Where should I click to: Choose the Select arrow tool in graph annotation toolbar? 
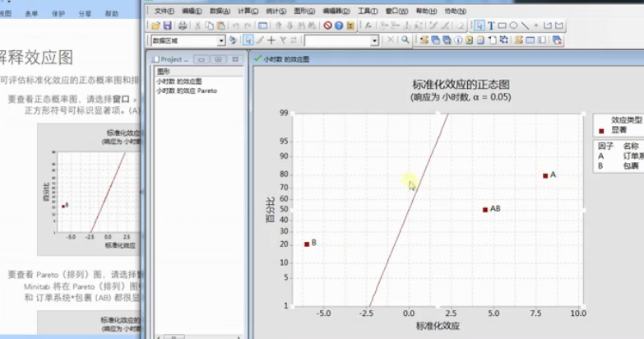479,26
